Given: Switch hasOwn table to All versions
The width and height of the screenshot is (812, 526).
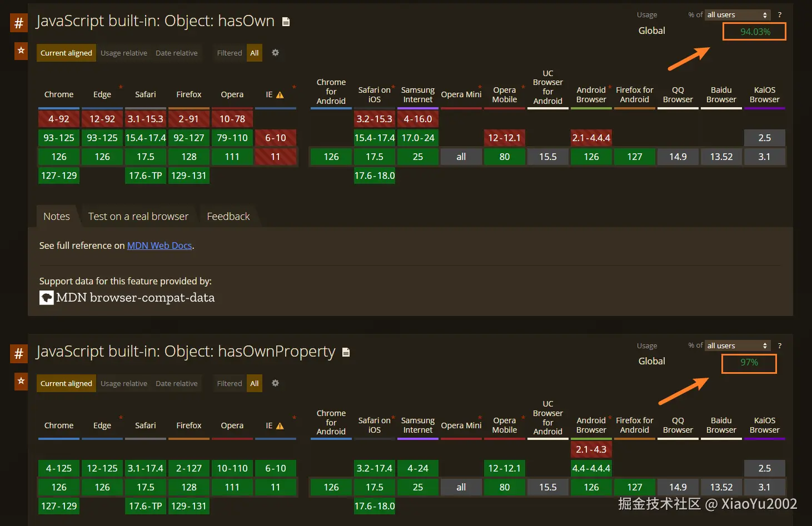Looking at the screenshot, I should pos(255,53).
